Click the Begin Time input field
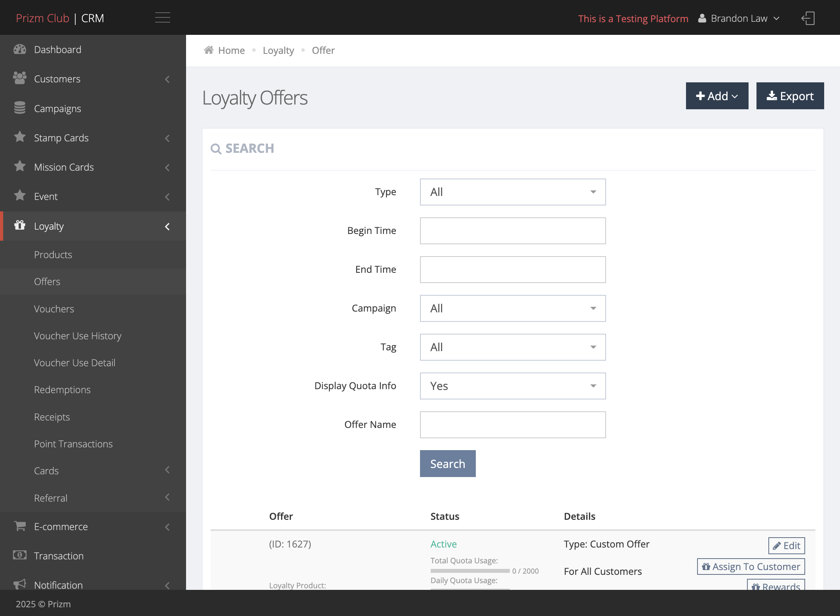840x616 pixels. coord(513,231)
